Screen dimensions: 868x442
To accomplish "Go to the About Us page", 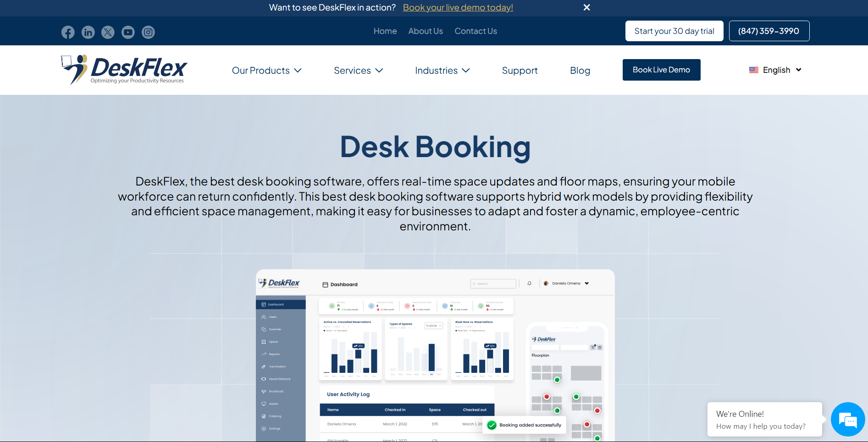I will click(426, 31).
